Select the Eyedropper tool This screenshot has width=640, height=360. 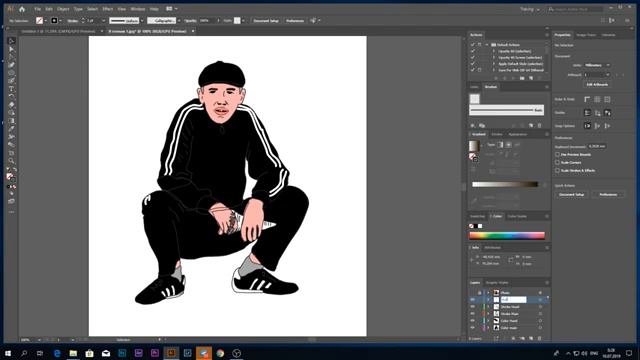click(x=11, y=129)
